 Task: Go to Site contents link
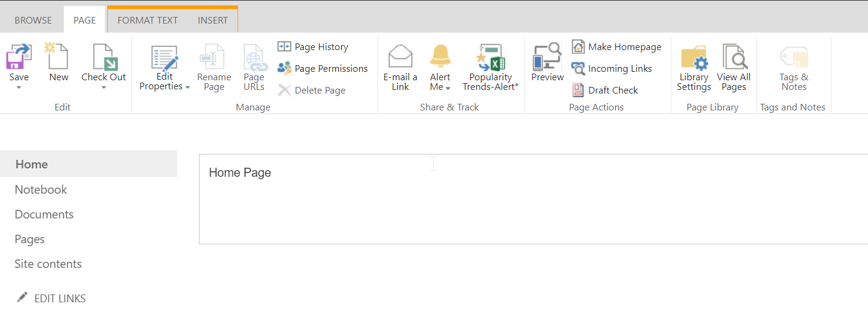click(48, 264)
